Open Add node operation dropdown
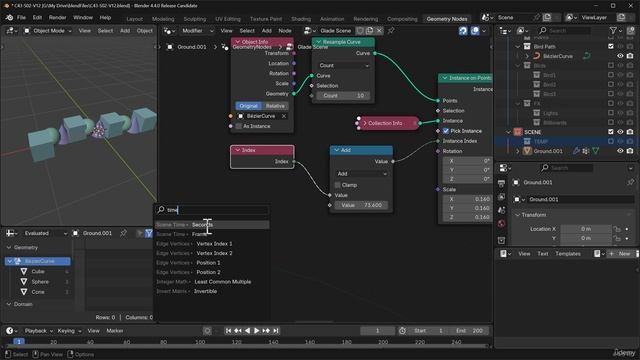This screenshot has width=640, height=360. tap(361, 174)
